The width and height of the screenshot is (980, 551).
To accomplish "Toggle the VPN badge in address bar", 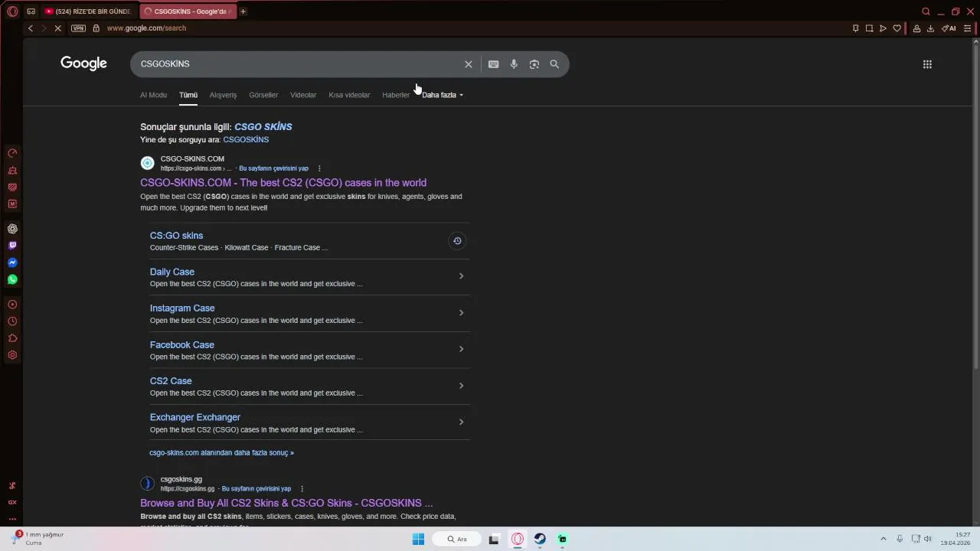I will click(78, 28).
